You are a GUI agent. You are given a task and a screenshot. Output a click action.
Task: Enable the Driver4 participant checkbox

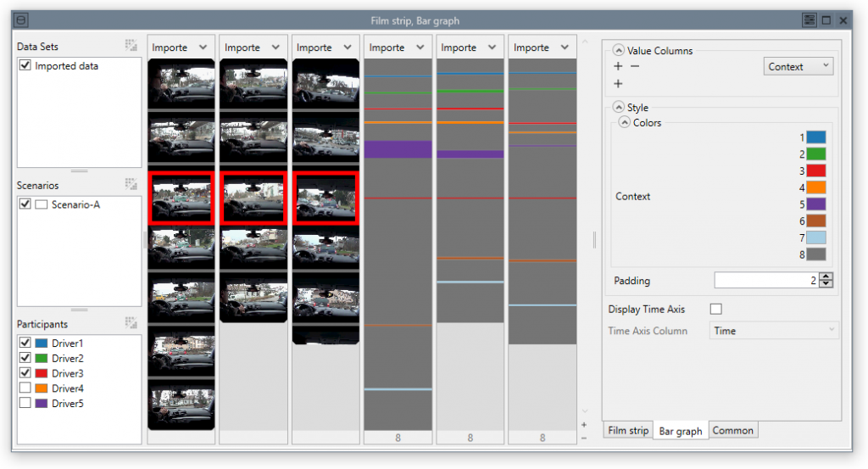pos(25,388)
